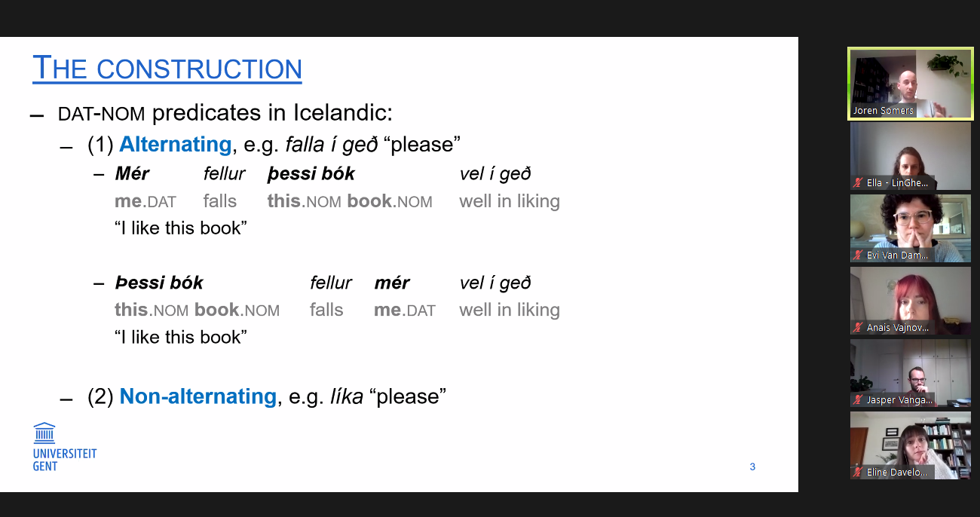980x517 pixels.
Task: Select Evi Van Dam's video thumbnail
Action: click(x=911, y=228)
